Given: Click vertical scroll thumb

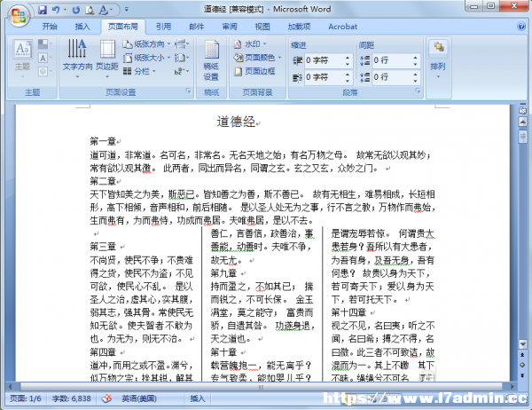Looking at the screenshot, I should (x=523, y=136).
